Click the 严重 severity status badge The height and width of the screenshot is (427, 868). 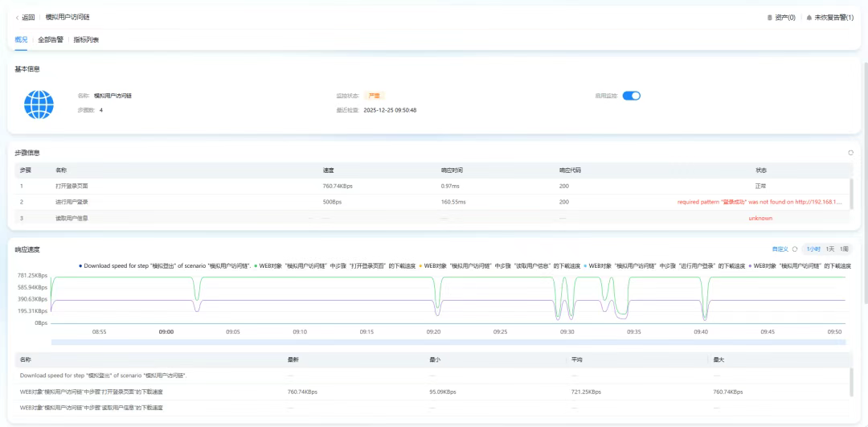[374, 96]
